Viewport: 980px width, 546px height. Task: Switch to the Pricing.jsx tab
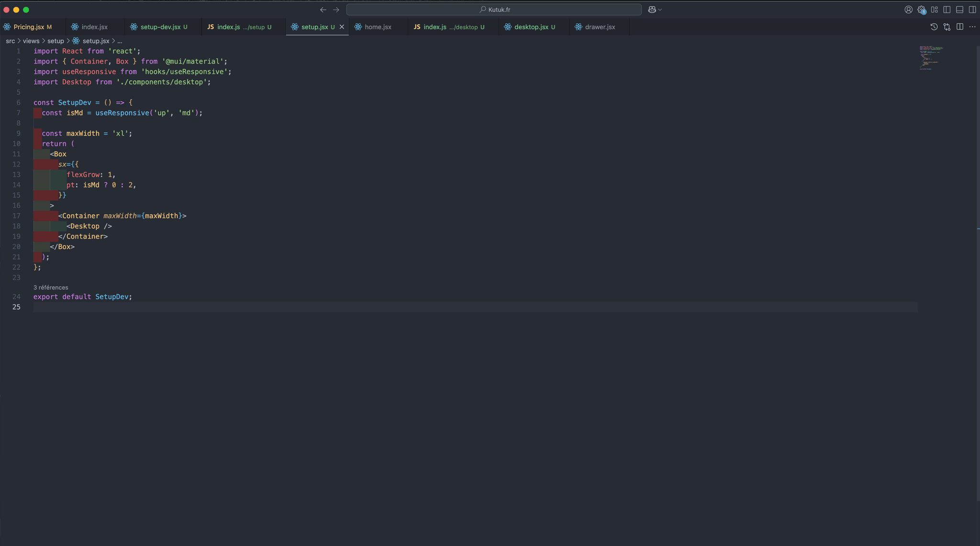[32, 27]
